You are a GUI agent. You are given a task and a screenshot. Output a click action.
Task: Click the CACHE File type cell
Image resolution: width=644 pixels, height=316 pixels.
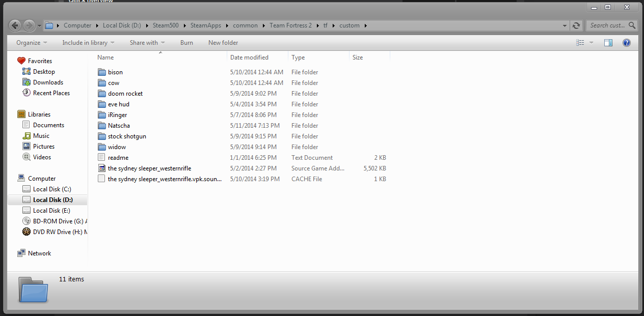307,179
